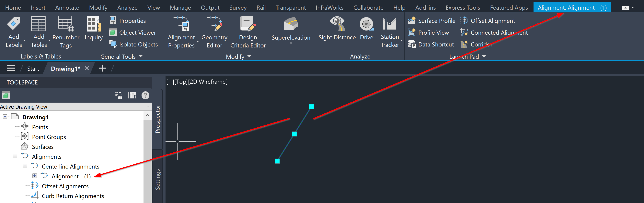This screenshot has height=203, width=644.
Task: Click the Superelevation icon
Action: click(x=291, y=24)
